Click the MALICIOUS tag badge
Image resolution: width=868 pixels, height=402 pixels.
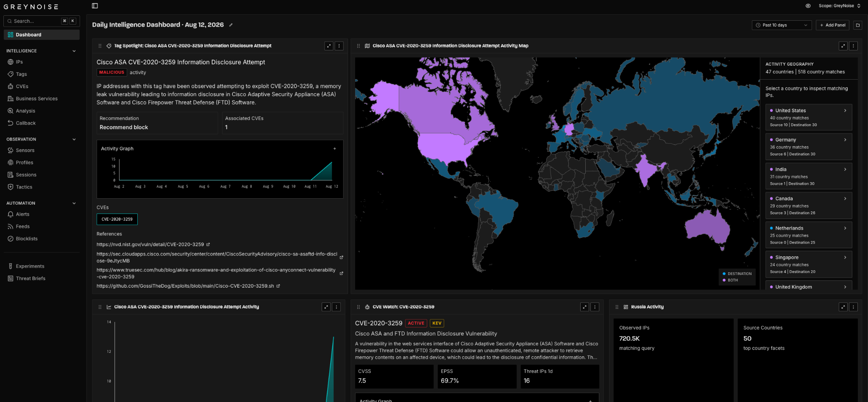click(112, 72)
